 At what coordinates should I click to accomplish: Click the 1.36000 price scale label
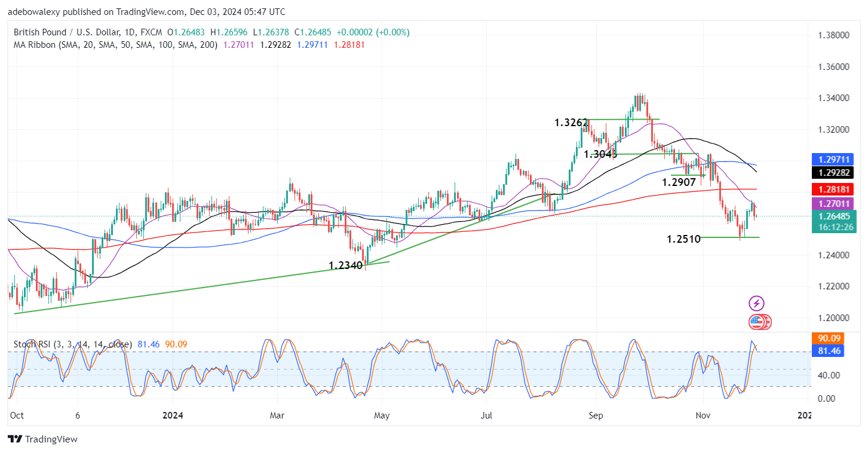(x=834, y=67)
